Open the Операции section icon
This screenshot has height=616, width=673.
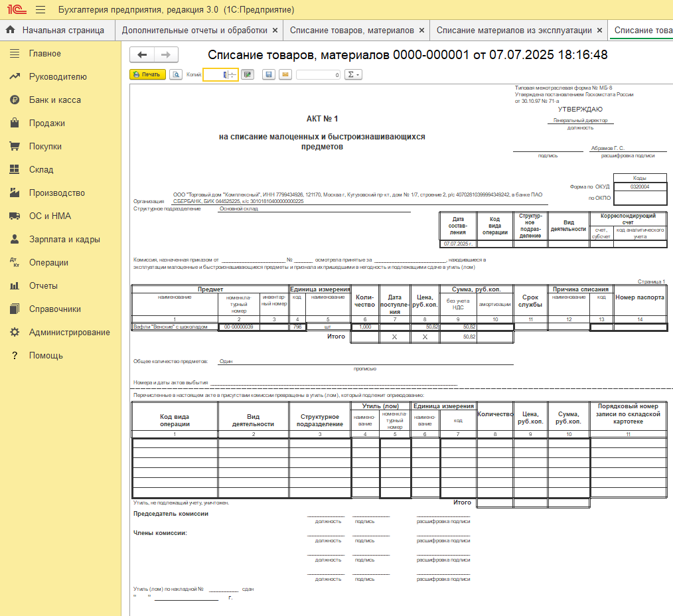click(15, 262)
